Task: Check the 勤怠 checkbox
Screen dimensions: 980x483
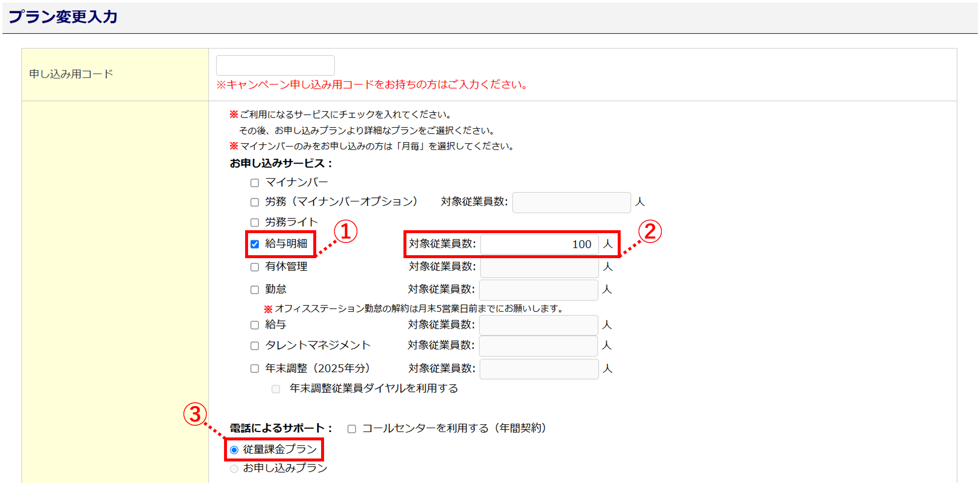Action: coord(254,290)
